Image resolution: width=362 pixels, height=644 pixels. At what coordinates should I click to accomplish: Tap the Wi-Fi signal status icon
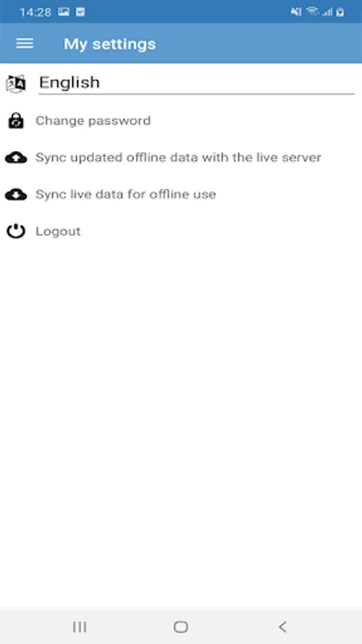[x=313, y=11]
